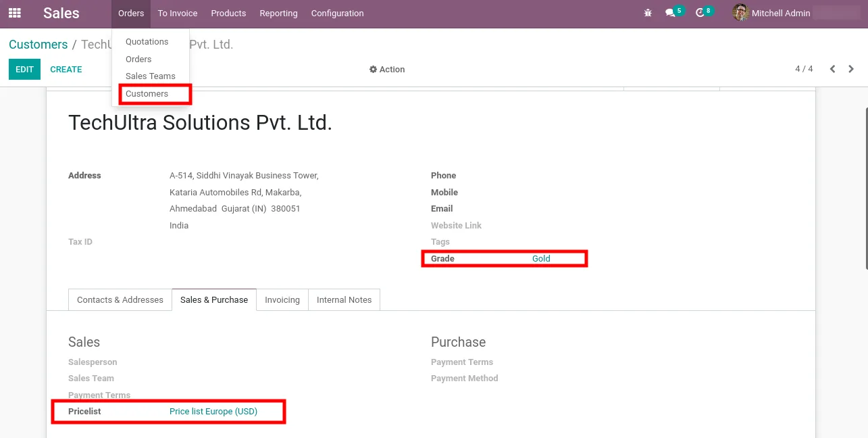Open the Orders menu
Viewport: 868px width, 438px height.
[x=131, y=14]
